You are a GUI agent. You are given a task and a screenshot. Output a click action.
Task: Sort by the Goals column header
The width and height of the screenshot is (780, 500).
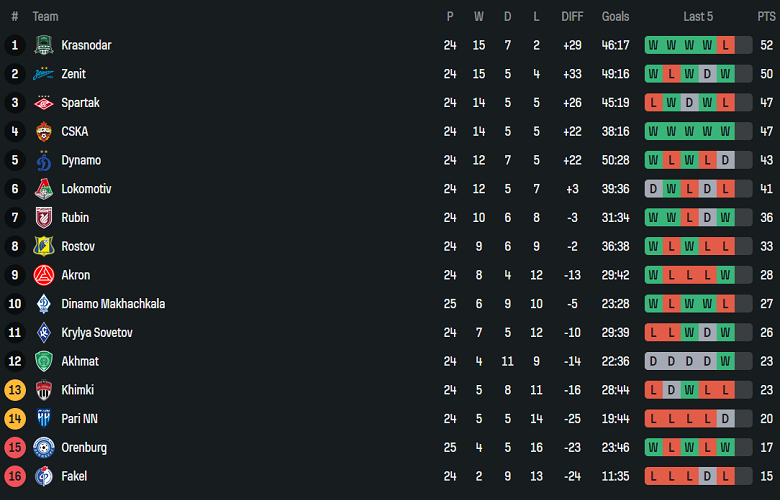tap(615, 16)
